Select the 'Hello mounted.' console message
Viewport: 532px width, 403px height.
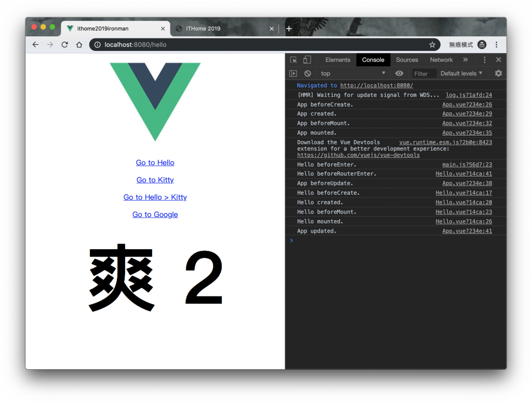pos(320,221)
